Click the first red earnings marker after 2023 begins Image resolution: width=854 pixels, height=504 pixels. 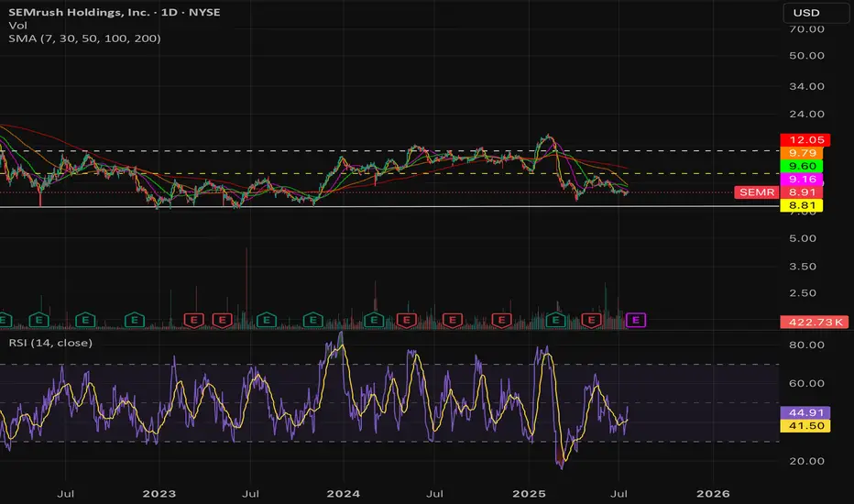pos(194,320)
